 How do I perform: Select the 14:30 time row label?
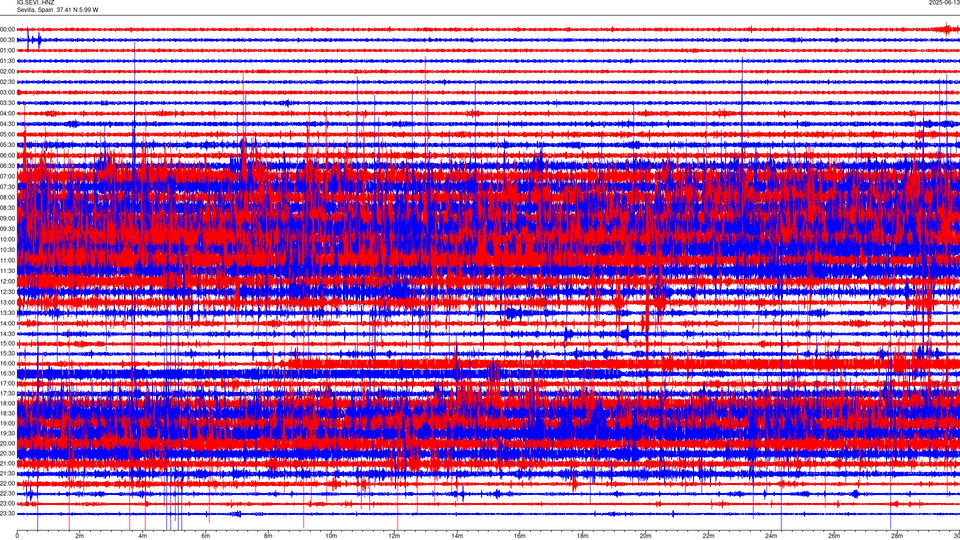pyautogui.click(x=7, y=334)
